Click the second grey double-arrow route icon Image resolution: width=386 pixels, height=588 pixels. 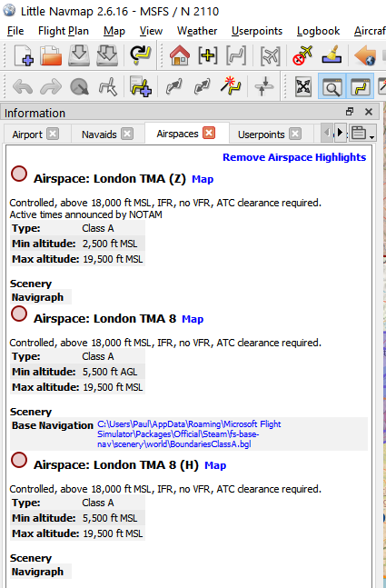(202, 87)
